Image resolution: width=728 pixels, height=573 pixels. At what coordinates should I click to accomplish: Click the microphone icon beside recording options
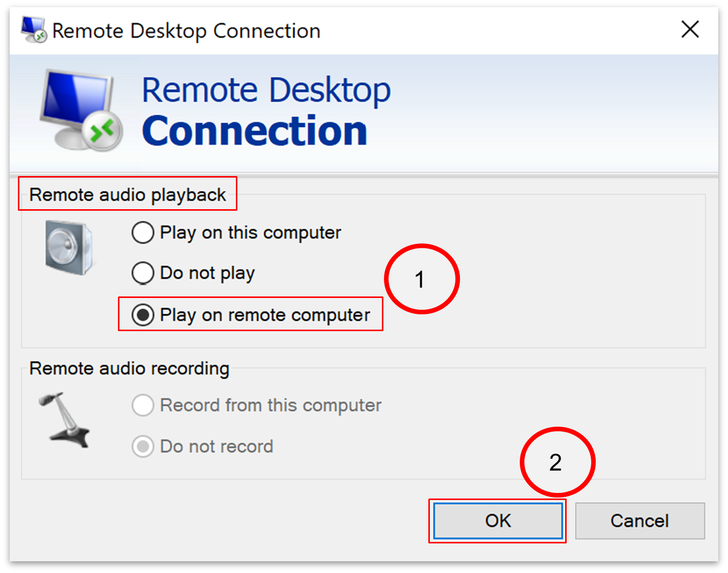coord(64,420)
